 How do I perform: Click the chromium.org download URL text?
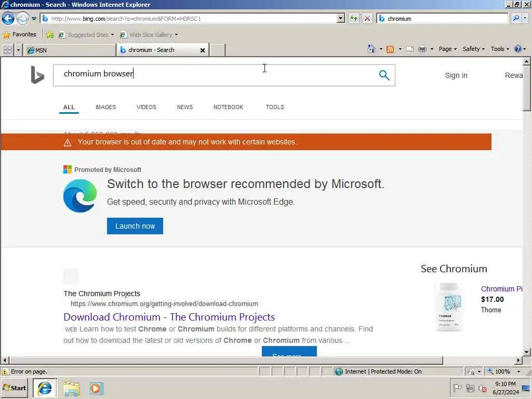point(164,303)
